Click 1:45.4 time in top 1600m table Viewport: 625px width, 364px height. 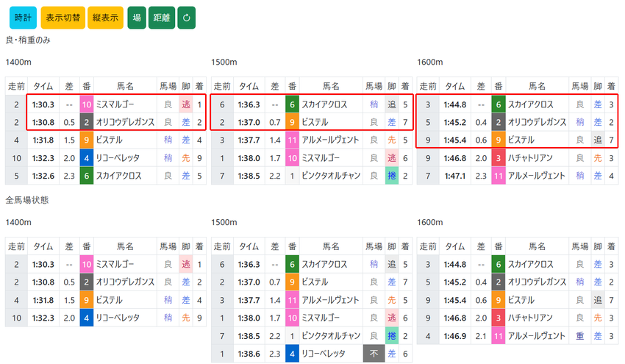455,140
